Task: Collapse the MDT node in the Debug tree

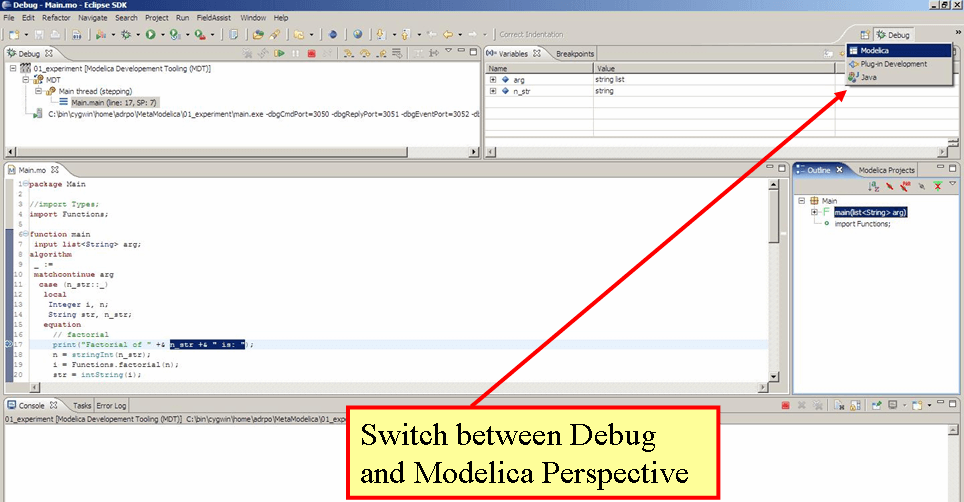Action: click(26, 79)
